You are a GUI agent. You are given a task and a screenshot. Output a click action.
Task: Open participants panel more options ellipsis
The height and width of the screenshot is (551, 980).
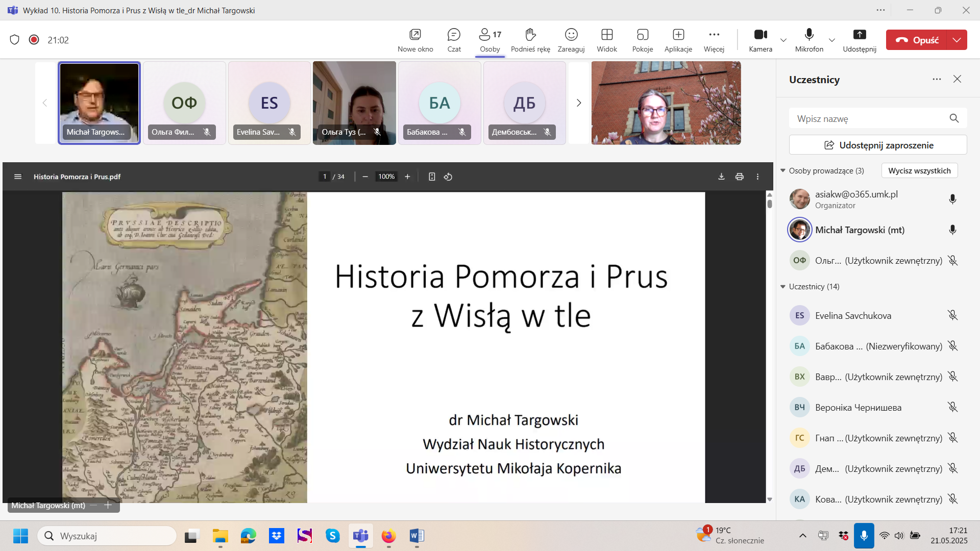coord(937,79)
